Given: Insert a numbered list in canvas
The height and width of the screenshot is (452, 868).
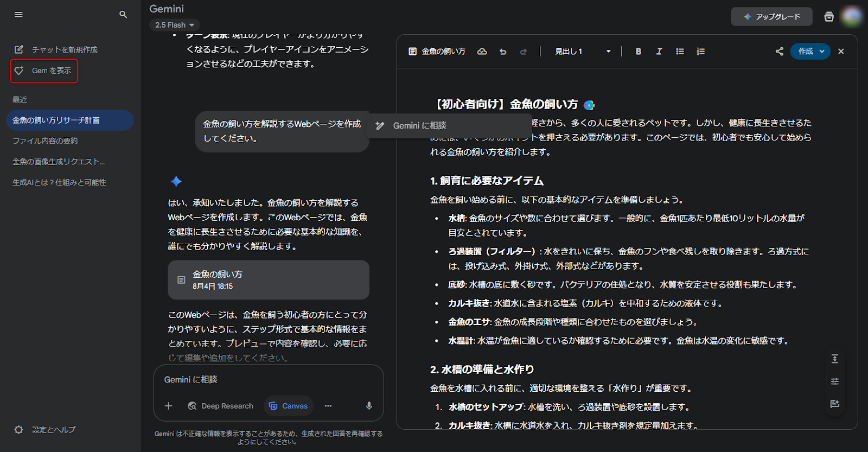Looking at the screenshot, I should (701, 52).
